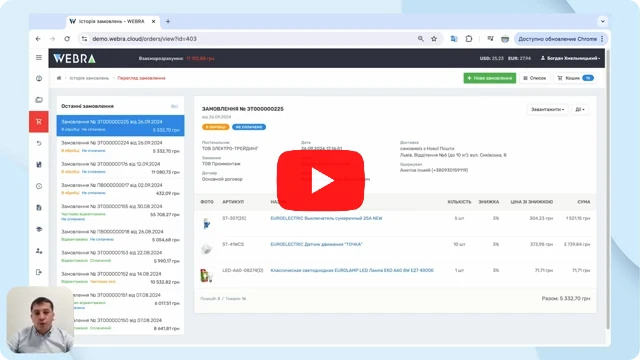Select order № ЗТ000000225 in the list

point(120,125)
